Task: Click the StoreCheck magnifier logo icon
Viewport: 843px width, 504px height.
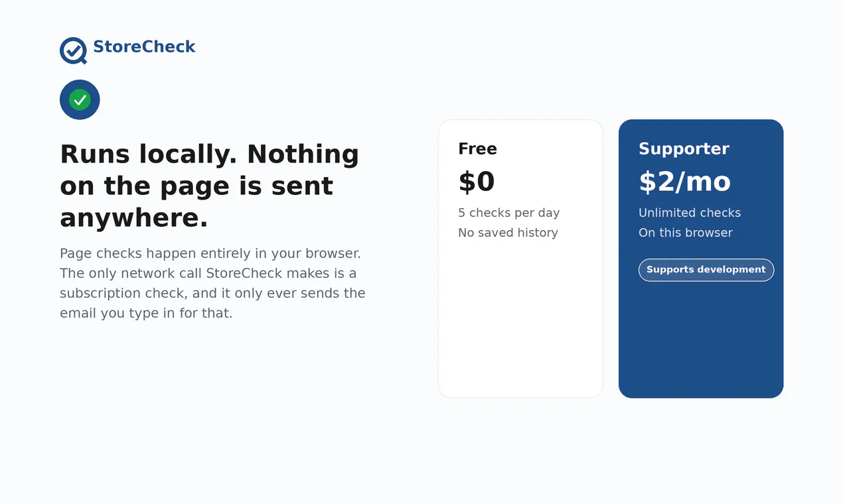Action: point(73,50)
